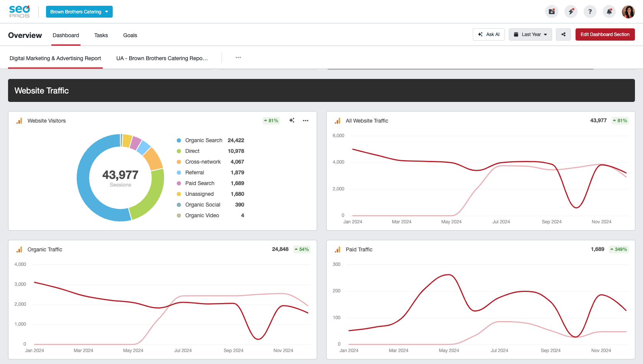Click the AI sparkle icon on Website Visitors
Image resolution: width=643 pixels, height=364 pixels.
coord(292,120)
